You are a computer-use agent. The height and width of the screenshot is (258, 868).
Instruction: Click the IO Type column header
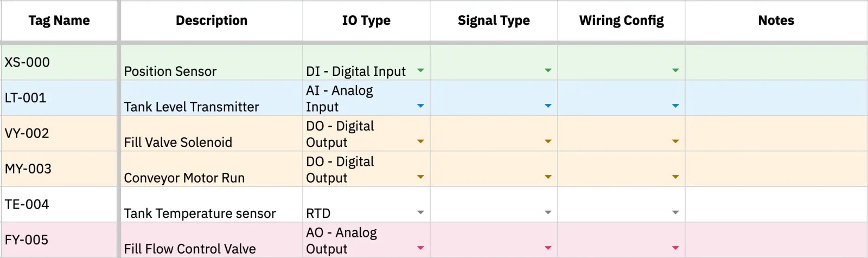(x=366, y=21)
